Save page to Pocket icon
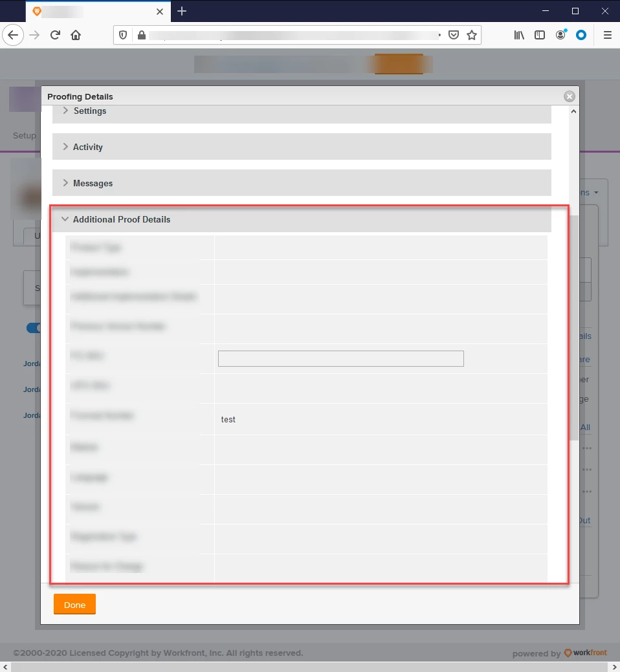The width and height of the screenshot is (620, 672). click(454, 35)
